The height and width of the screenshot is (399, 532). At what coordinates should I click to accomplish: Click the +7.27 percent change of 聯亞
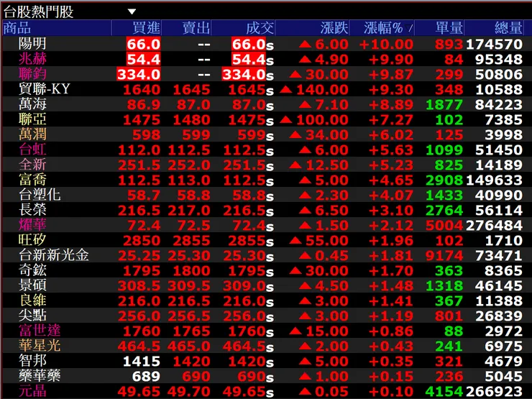click(391, 120)
